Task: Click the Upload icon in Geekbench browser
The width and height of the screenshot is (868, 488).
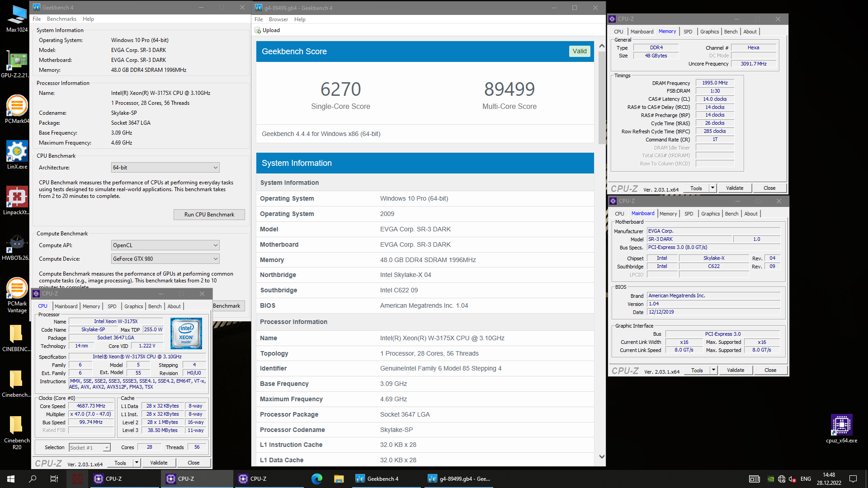Action: 258,30
